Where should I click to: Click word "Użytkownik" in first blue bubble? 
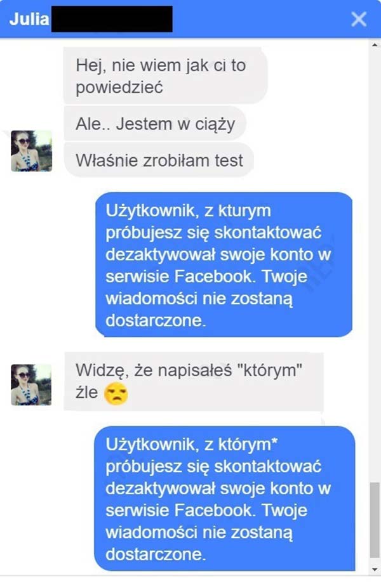(x=151, y=211)
